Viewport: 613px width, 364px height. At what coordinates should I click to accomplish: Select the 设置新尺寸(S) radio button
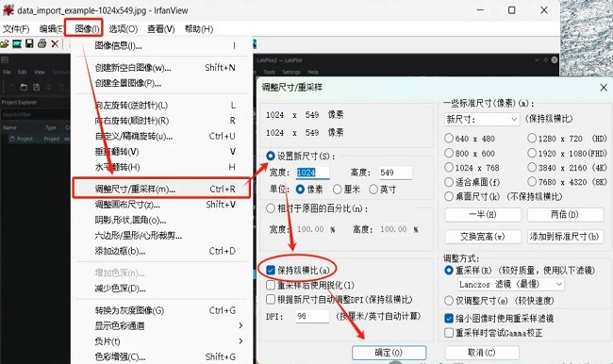click(271, 156)
